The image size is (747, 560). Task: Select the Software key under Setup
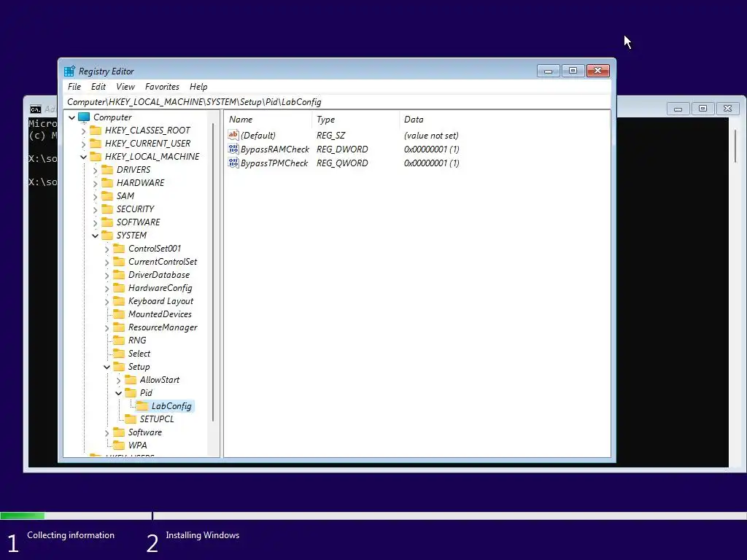[145, 432]
